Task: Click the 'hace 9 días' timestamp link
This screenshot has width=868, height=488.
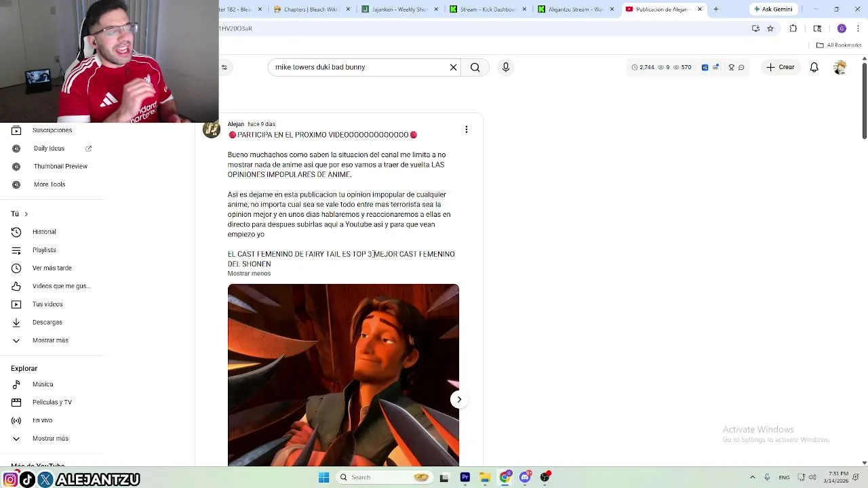Action: click(262, 124)
